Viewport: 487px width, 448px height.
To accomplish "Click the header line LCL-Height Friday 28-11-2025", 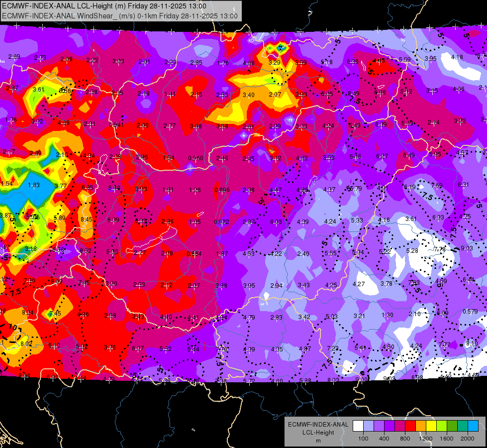I will 104,6.
